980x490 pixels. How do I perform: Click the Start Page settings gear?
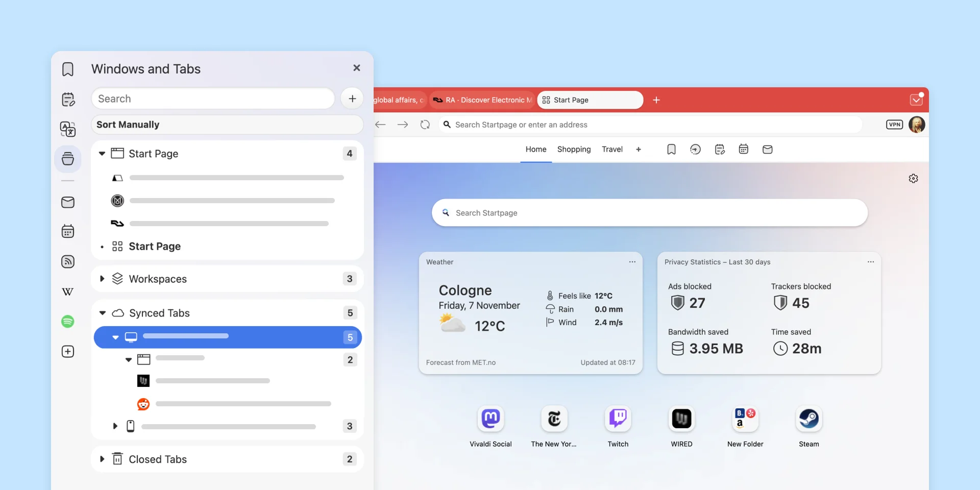click(x=913, y=179)
